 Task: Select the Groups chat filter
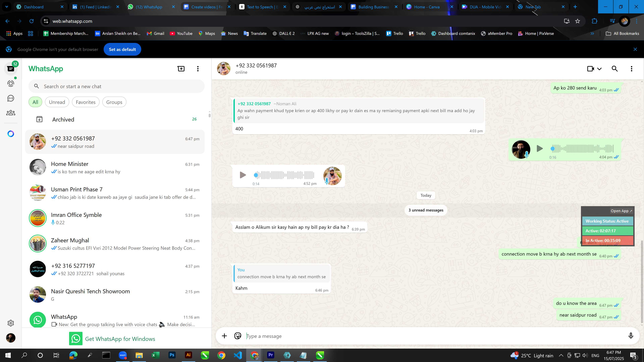coord(114,102)
